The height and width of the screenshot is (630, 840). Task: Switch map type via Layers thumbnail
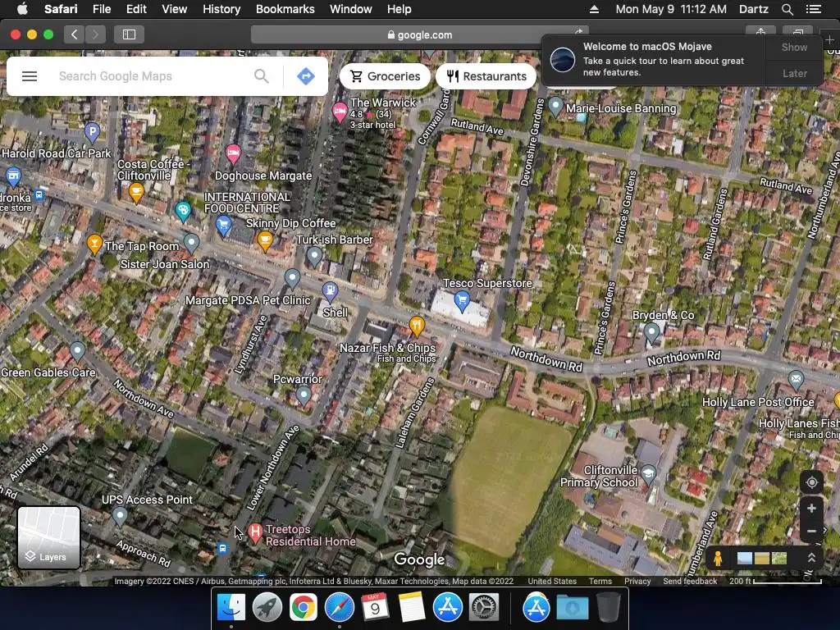point(48,537)
